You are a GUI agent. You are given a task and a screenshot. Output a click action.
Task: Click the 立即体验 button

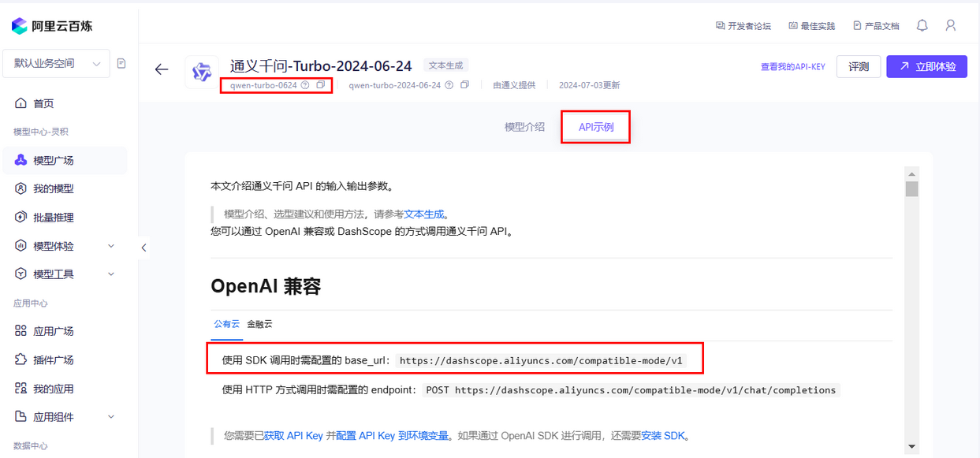coord(926,67)
